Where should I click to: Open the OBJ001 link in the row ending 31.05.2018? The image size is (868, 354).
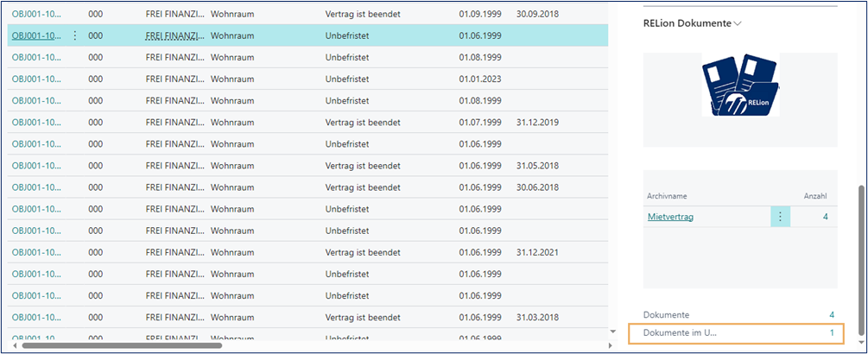point(36,165)
